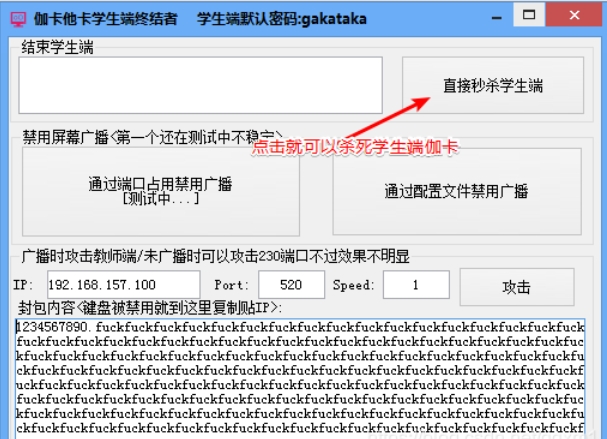Click the 攻击 button
Viewport: 607px width, 439px height.
(517, 287)
